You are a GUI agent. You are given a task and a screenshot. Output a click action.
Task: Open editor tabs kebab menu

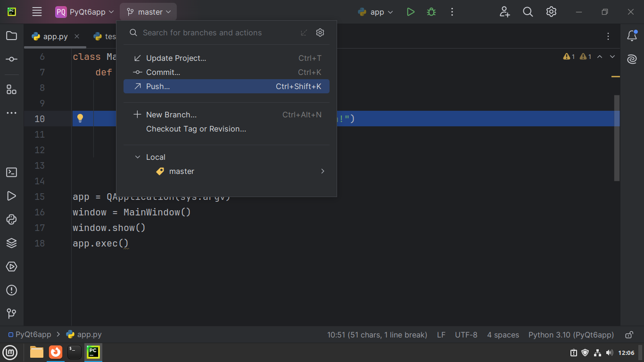pyautogui.click(x=609, y=36)
